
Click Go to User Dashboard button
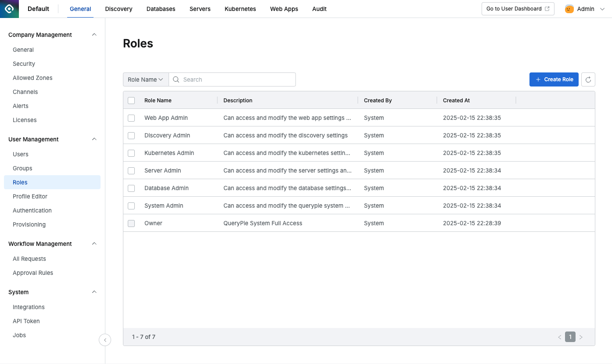518,9
